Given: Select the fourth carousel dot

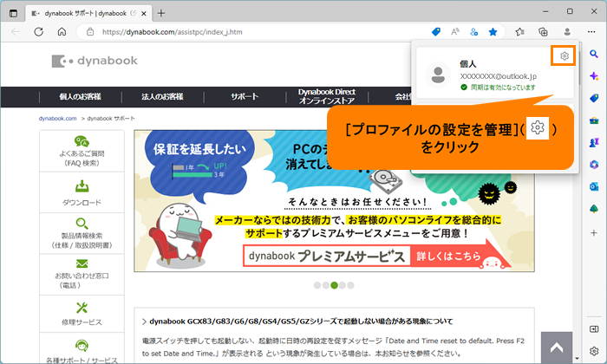Looking at the screenshot, I should click(x=343, y=285).
